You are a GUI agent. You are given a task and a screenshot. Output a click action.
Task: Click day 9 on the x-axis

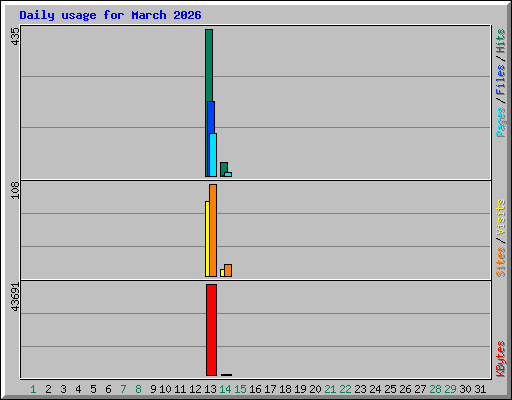coord(153,389)
